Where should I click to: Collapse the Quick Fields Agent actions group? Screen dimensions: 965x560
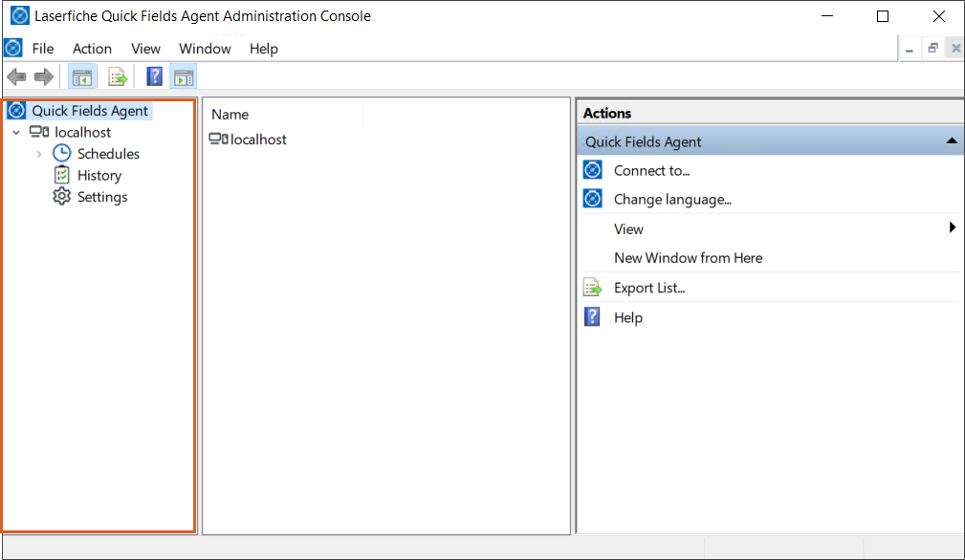(951, 140)
